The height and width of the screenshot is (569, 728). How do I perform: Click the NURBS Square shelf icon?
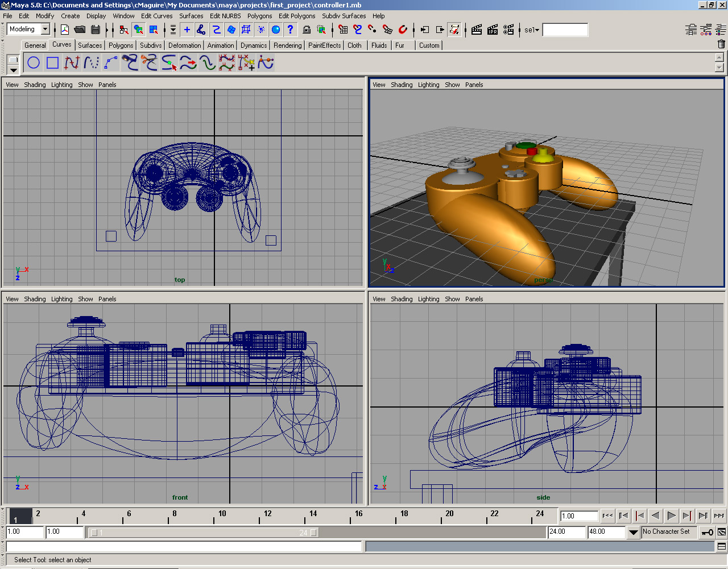(x=52, y=63)
